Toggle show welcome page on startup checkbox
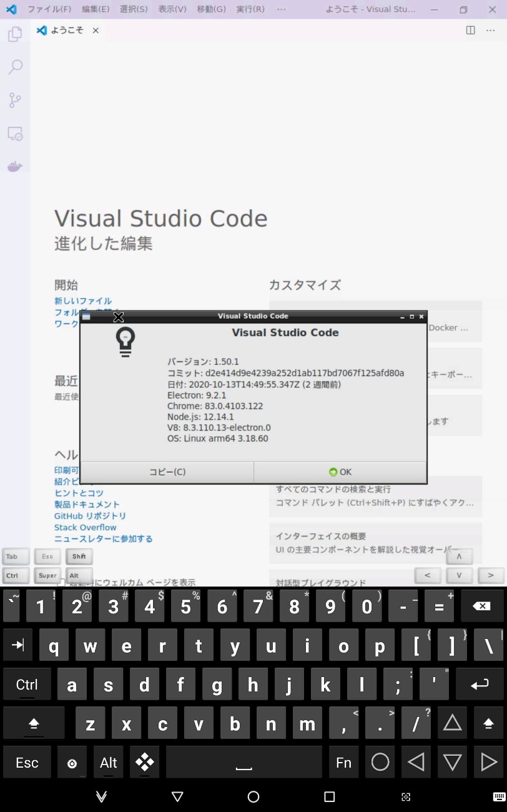Image resolution: width=507 pixels, height=812 pixels. (x=61, y=582)
